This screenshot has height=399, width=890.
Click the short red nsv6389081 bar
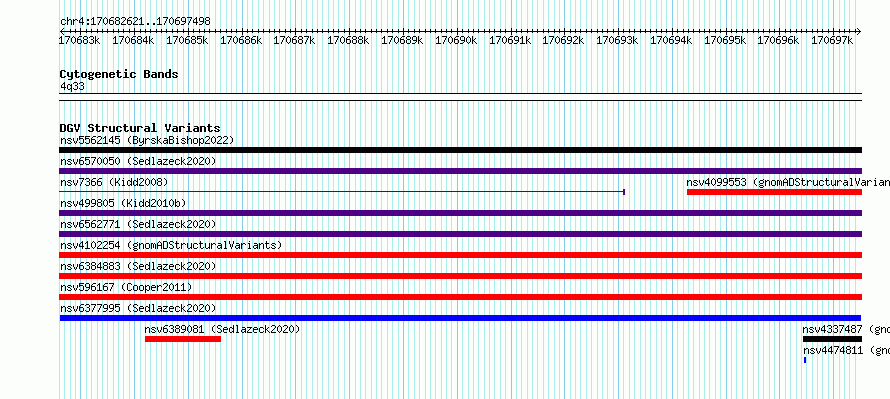click(183, 339)
